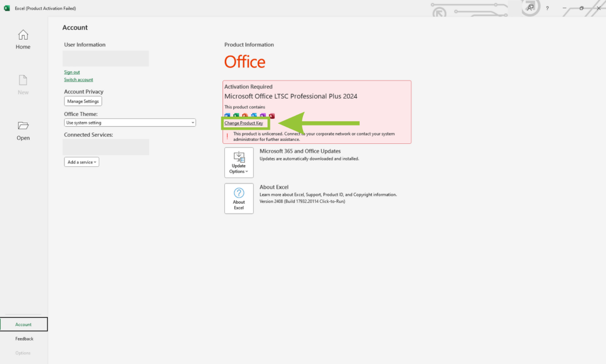The height and width of the screenshot is (364, 606).
Task: Open Options from the sidebar
Action: click(22, 352)
